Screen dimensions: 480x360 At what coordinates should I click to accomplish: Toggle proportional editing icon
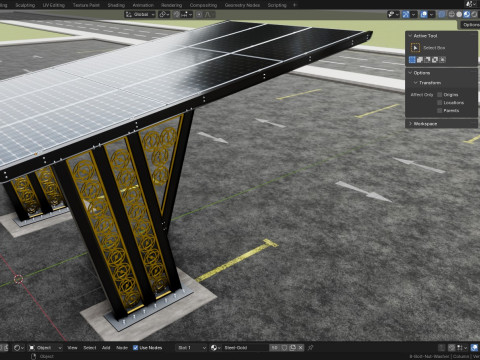point(199,14)
